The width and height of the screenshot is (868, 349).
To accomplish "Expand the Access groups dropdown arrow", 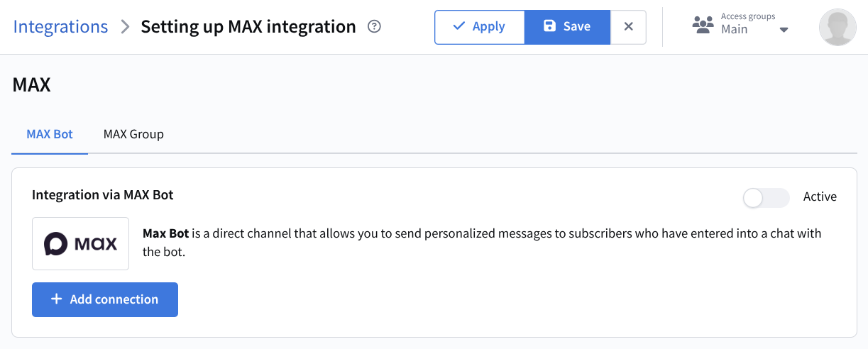I will (x=784, y=31).
